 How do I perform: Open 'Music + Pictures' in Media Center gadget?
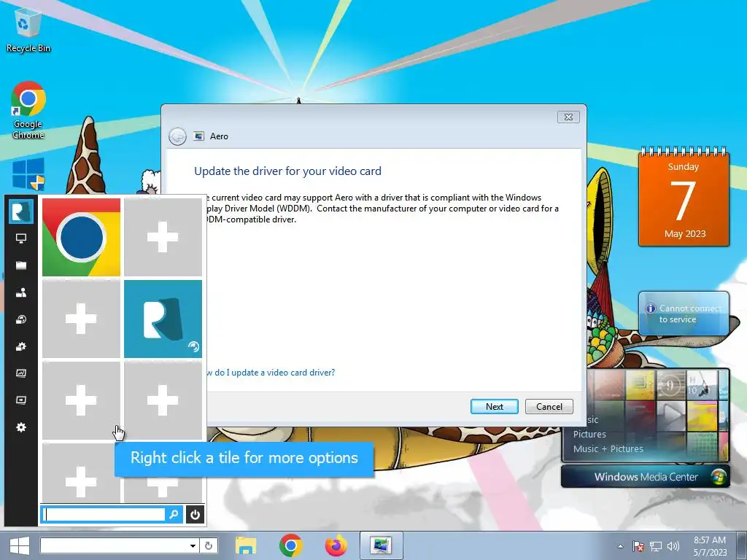point(608,449)
